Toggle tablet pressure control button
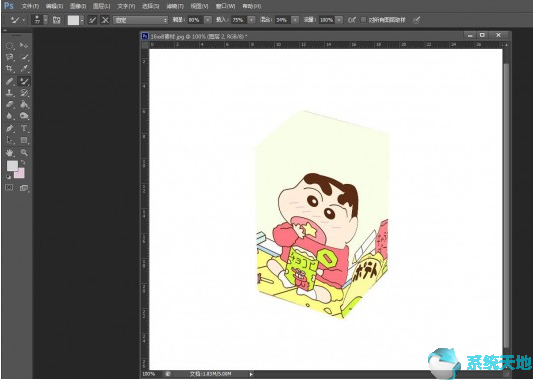The image size is (533, 380). coord(416,20)
